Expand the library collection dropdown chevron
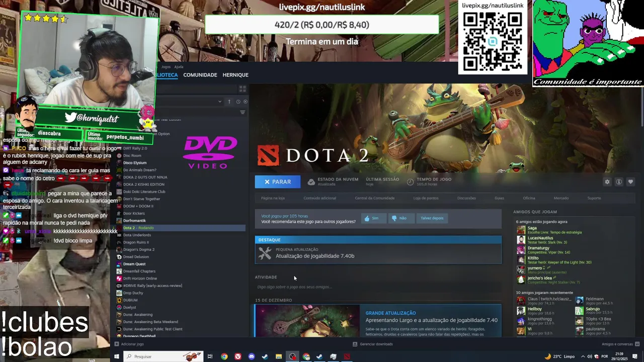This screenshot has height=362, width=644. pos(220,102)
